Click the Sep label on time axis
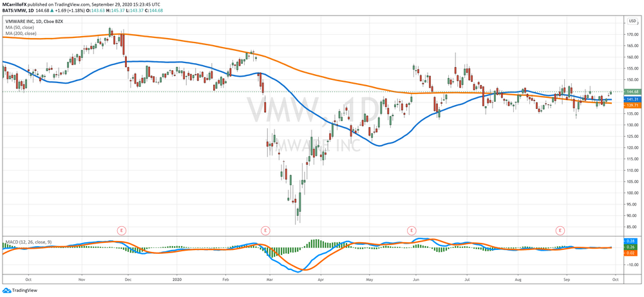644x297 pixels. [566, 280]
